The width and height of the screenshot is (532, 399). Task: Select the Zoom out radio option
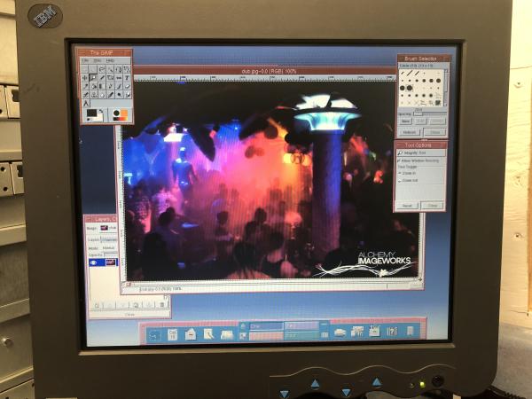click(x=400, y=179)
